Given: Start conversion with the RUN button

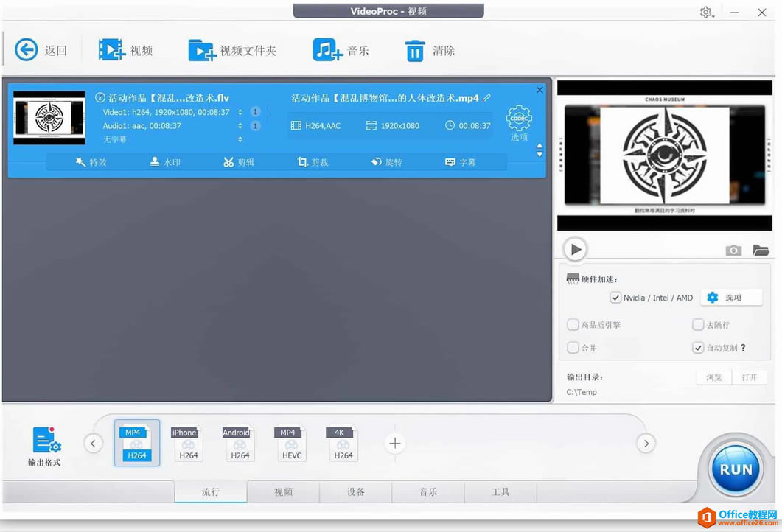Looking at the screenshot, I should click(x=736, y=469).
